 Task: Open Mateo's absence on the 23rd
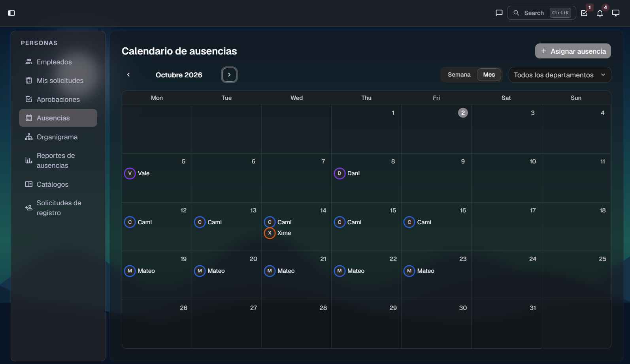coord(419,271)
